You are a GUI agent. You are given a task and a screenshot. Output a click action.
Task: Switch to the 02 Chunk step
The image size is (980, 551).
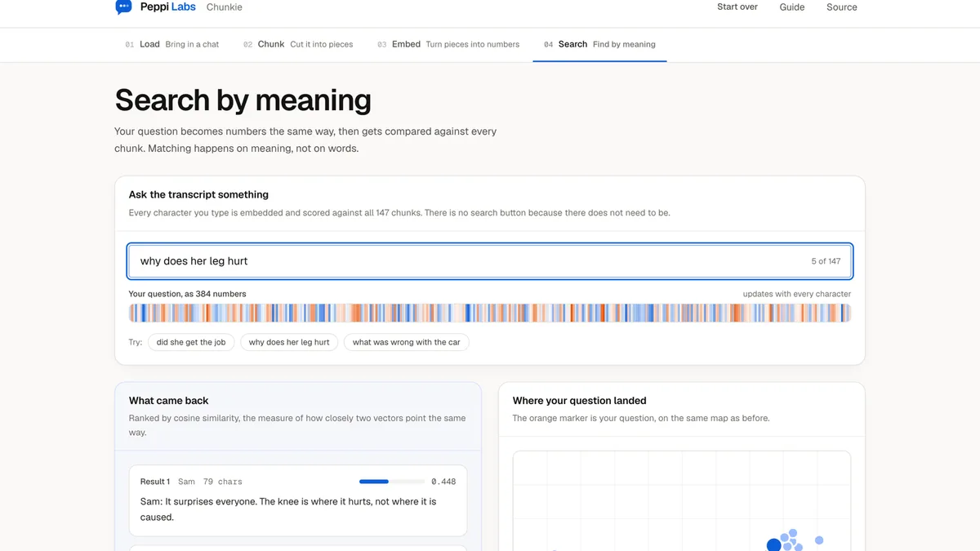(x=298, y=44)
